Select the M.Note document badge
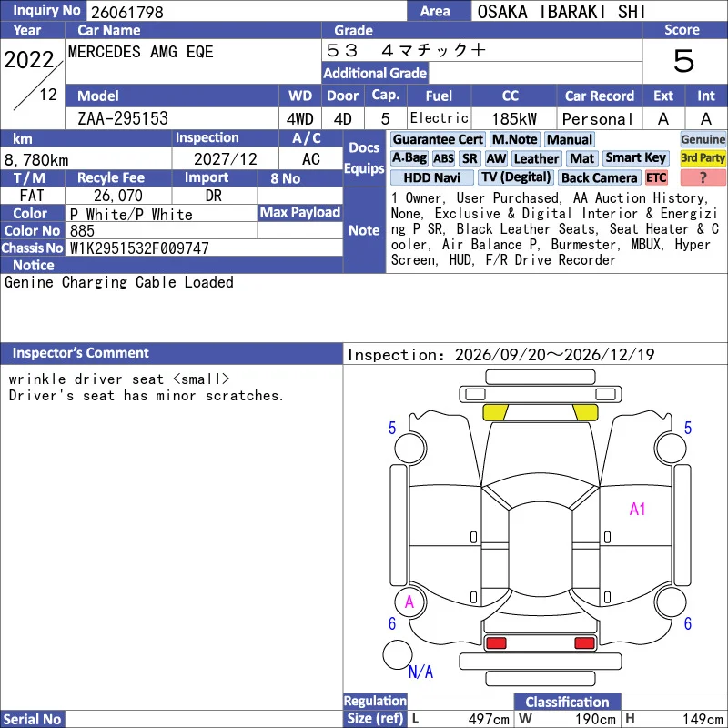The width and height of the screenshot is (728, 728). pyautogui.click(x=514, y=139)
